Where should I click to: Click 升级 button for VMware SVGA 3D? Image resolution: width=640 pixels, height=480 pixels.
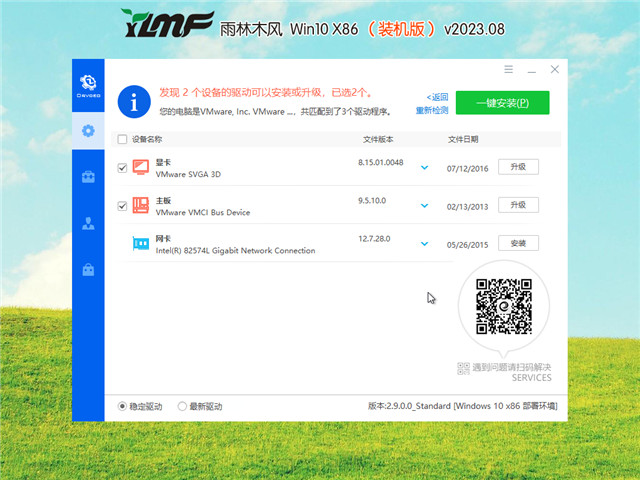(518, 167)
